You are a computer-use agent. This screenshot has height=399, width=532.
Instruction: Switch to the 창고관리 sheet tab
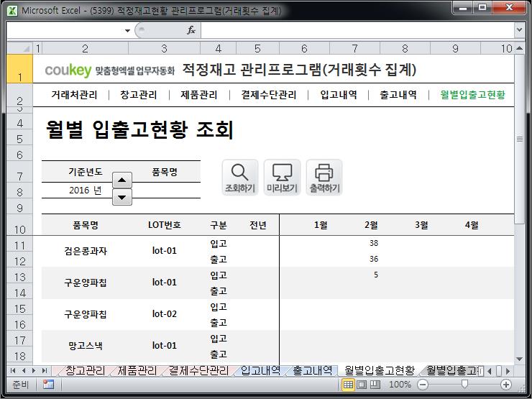pyautogui.click(x=85, y=370)
